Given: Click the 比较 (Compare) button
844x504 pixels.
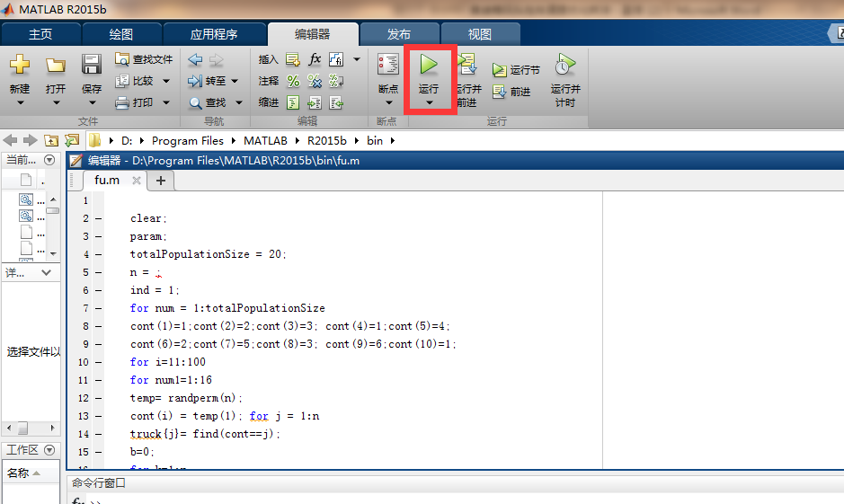Looking at the screenshot, I should [x=135, y=81].
